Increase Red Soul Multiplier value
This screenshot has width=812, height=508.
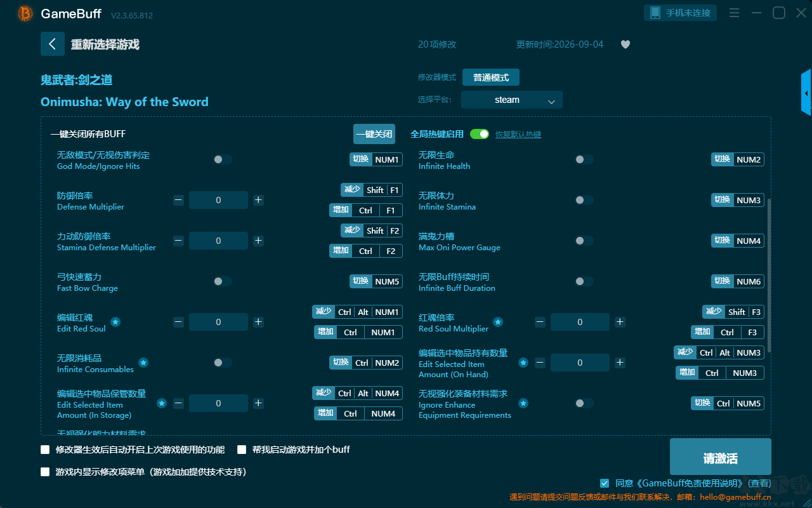[x=620, y=322]
